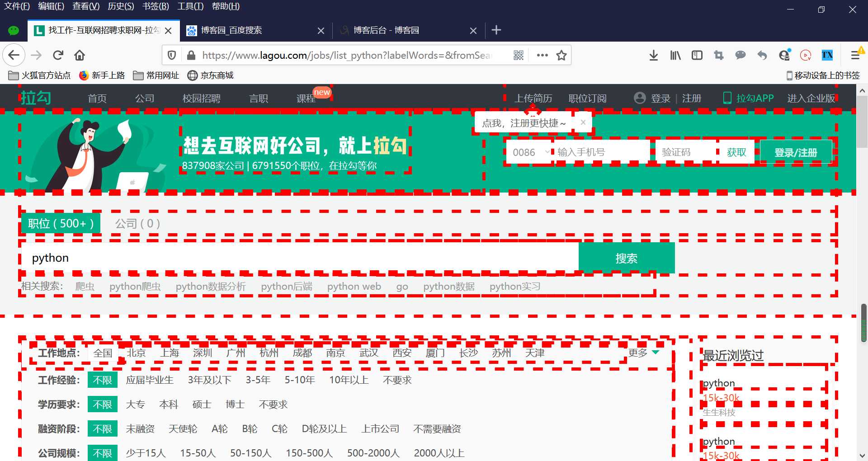
Task: Click the python search input field
Action: click(300, 258)
